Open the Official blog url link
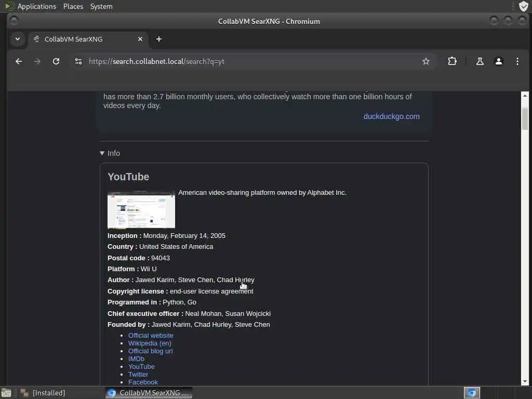The height and width of the screenshot is (399, 532). (x=150, y=351)
